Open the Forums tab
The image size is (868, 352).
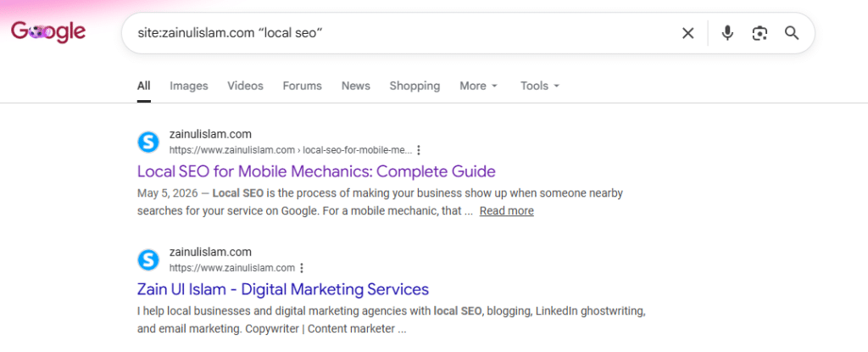(x=303, y=86)
